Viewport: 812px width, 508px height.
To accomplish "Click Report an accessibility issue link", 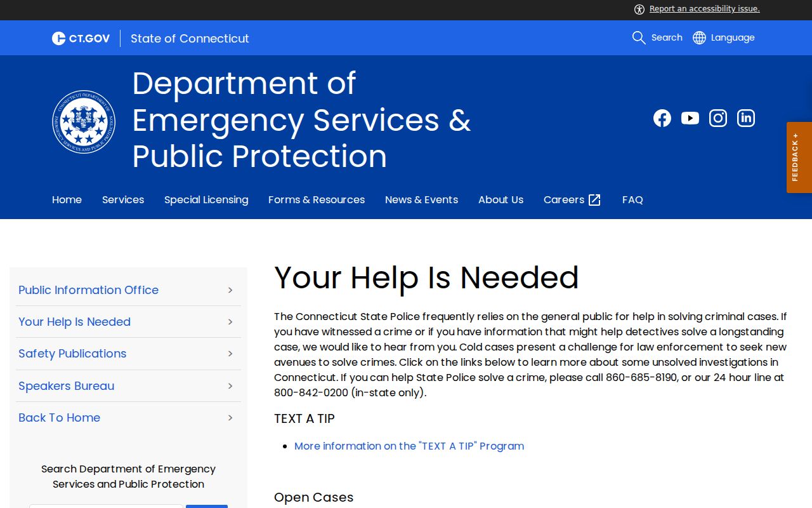I will [x=705, y=9].
